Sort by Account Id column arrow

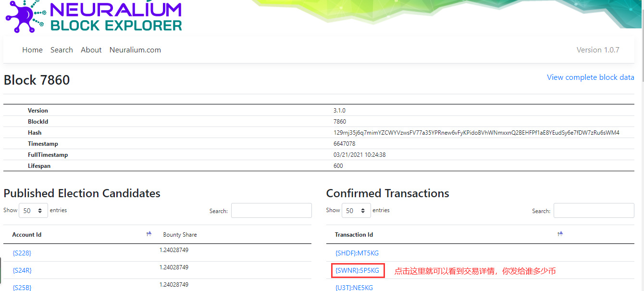tap(149, 234)
